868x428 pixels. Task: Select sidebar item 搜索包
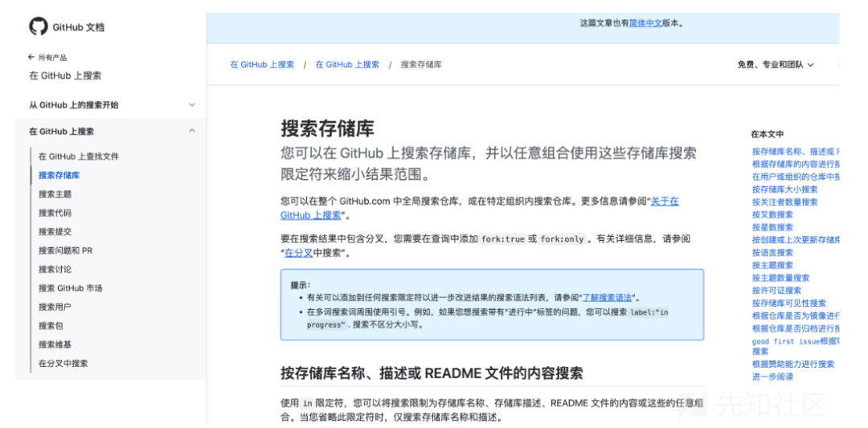51,326
